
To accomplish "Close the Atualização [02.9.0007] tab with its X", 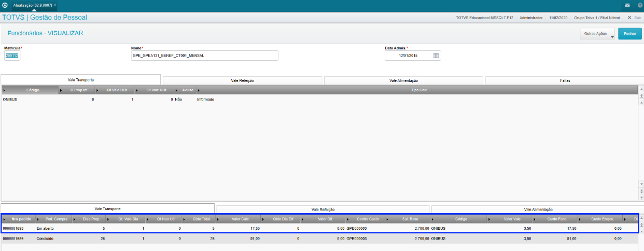I will click(55, 5).
